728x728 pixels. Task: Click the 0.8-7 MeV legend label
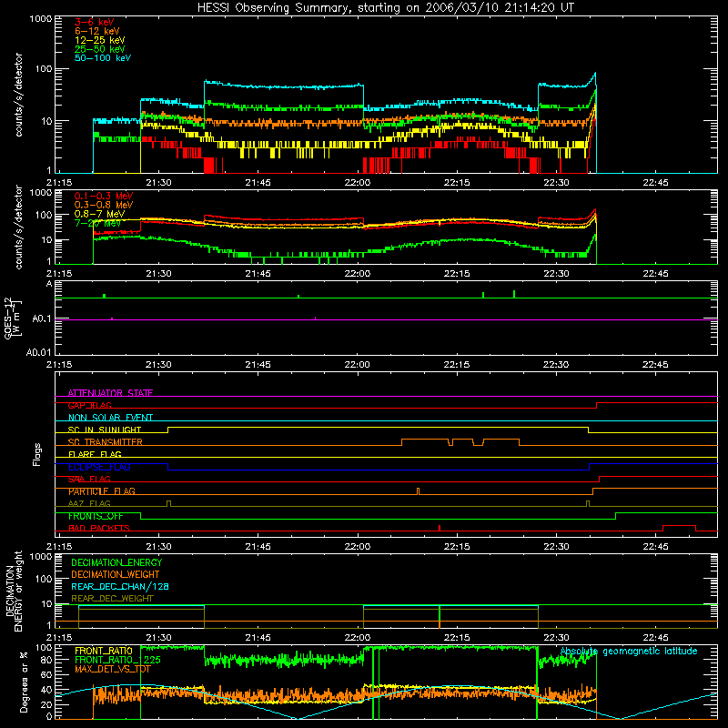click(x=100, y=214)
